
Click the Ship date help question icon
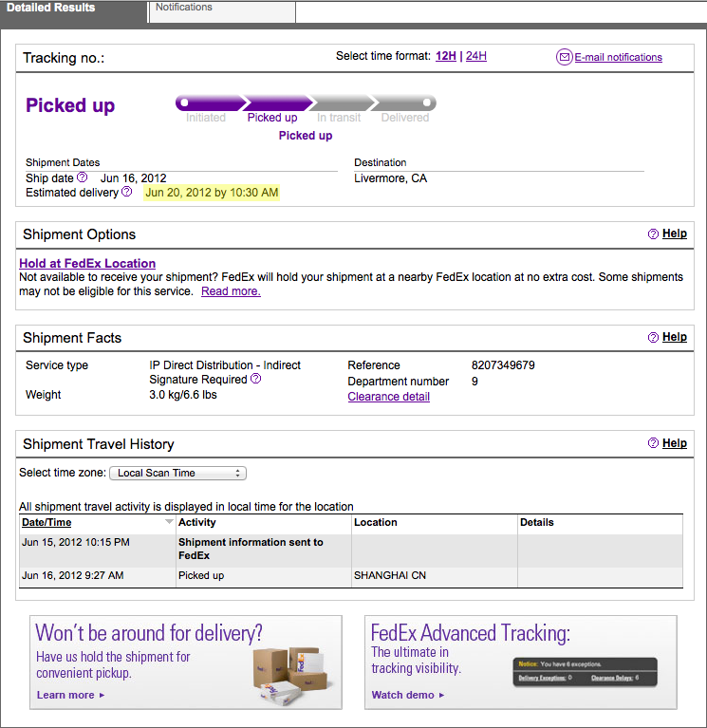coord(82,177)
